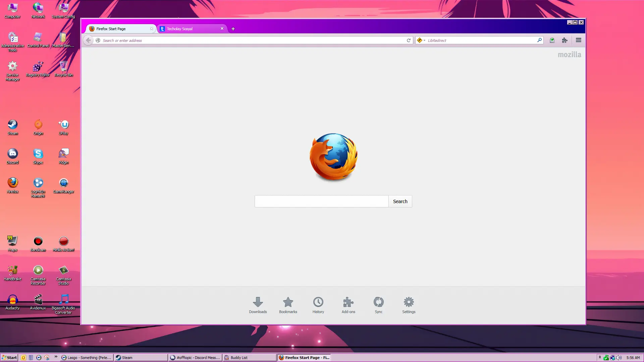
Task: Switch to Buddy List taskbar button
Action: point(250,358)
